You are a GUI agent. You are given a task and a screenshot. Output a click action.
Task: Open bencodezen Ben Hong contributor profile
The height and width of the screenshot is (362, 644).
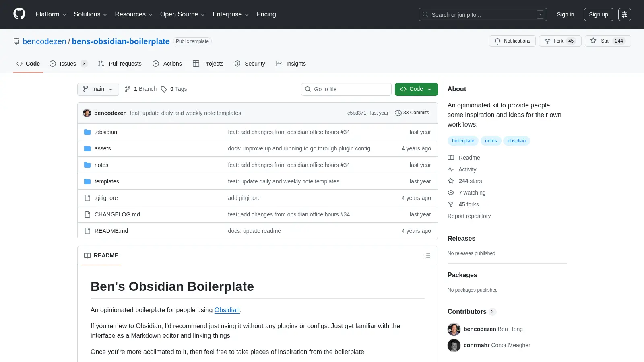(485, 329)
